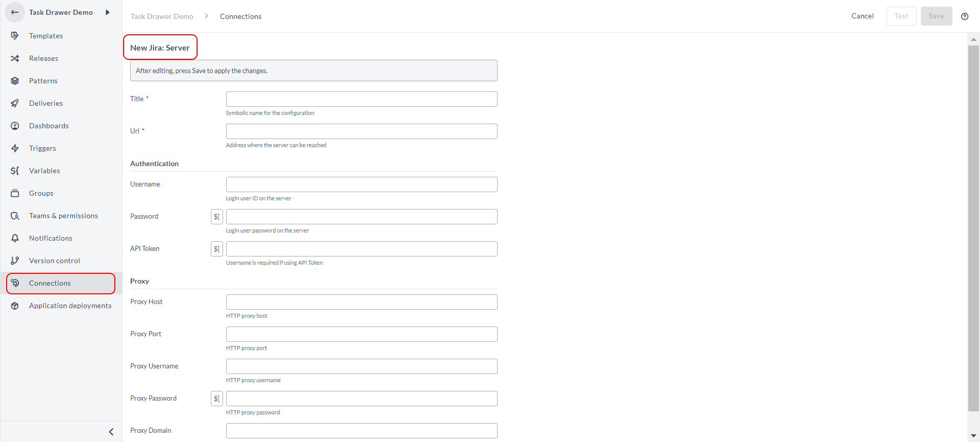Focus the Password input field
Screen dimensions: 980x442
(x=361, y=217)
